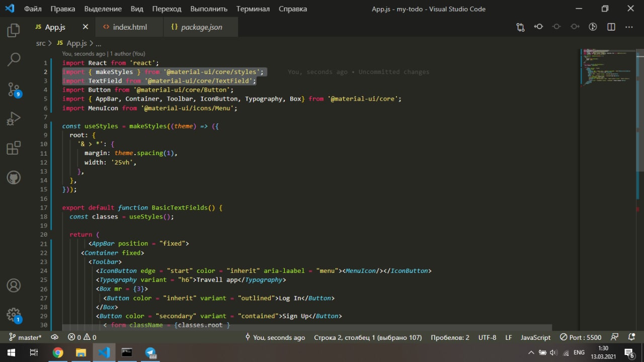Screen dimensions: 644x362
Task: Open the Терминал menu
Action: point(253,9)
